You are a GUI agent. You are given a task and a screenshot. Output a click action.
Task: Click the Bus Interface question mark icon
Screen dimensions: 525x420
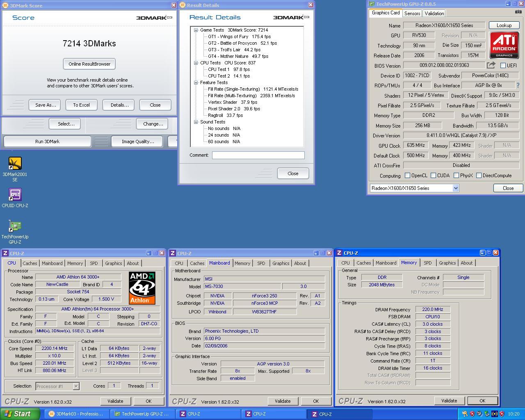pos(518,85)
